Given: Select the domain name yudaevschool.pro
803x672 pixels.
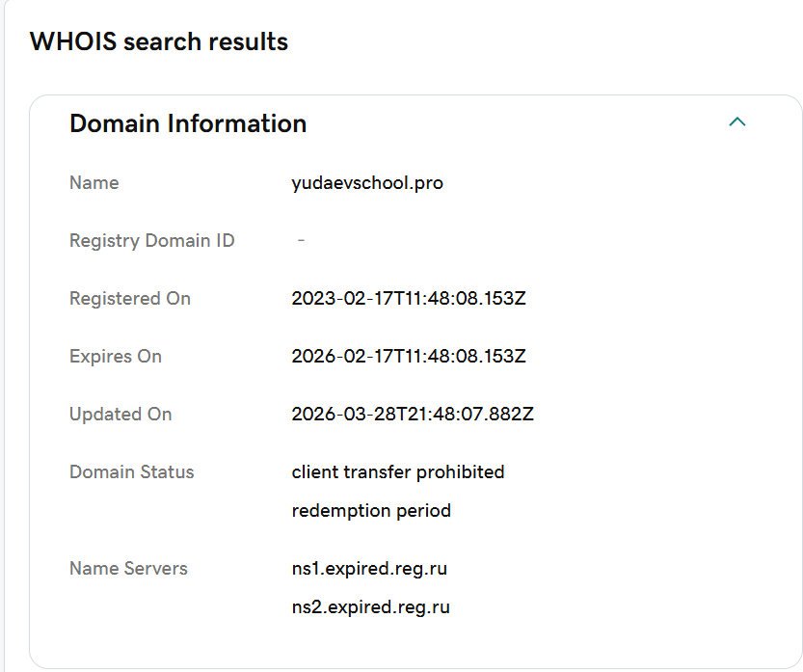Looking at the screenshot, I should (367, 183).
